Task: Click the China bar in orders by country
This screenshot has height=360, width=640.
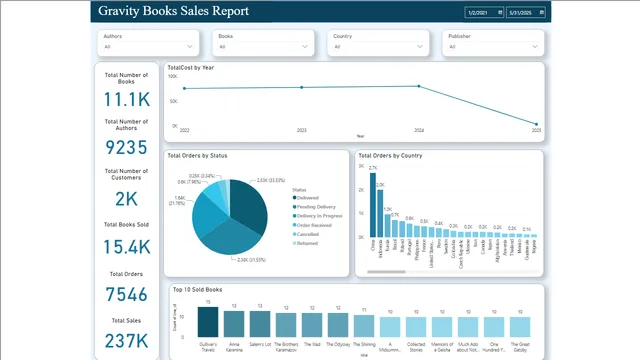Action: click(x=373, y=205)
